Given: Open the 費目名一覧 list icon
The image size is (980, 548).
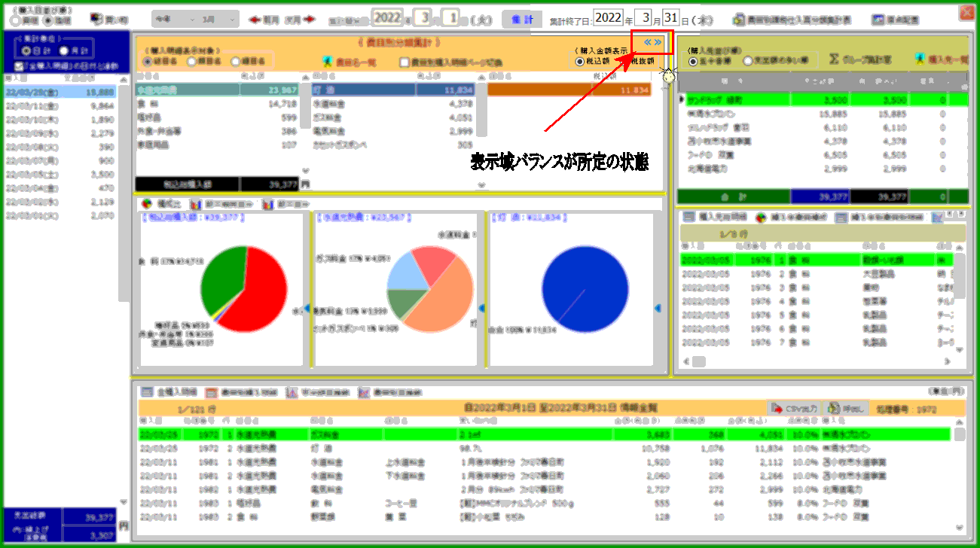Looking at the screenshot, I should coord(328,62).
